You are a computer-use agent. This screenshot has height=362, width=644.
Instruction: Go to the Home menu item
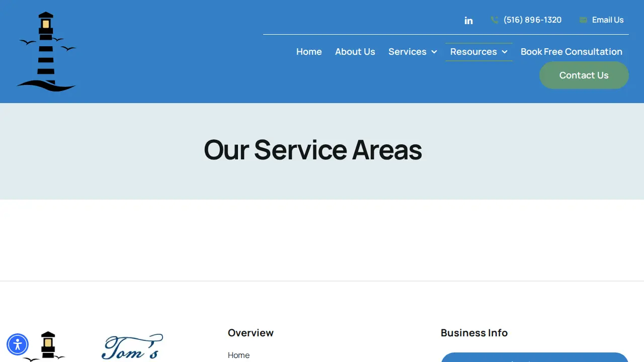tap(309, 52)
